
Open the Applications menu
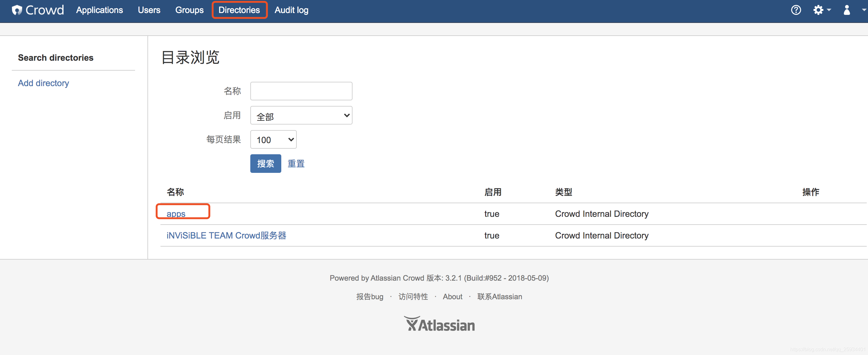coord(99,10)
